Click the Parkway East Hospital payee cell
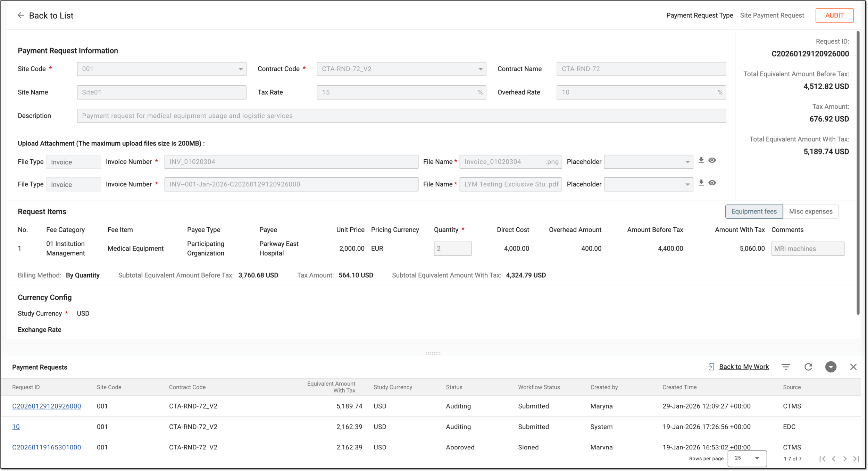The image size is (868, 471). pyautogui.click(x=279, y=249)
